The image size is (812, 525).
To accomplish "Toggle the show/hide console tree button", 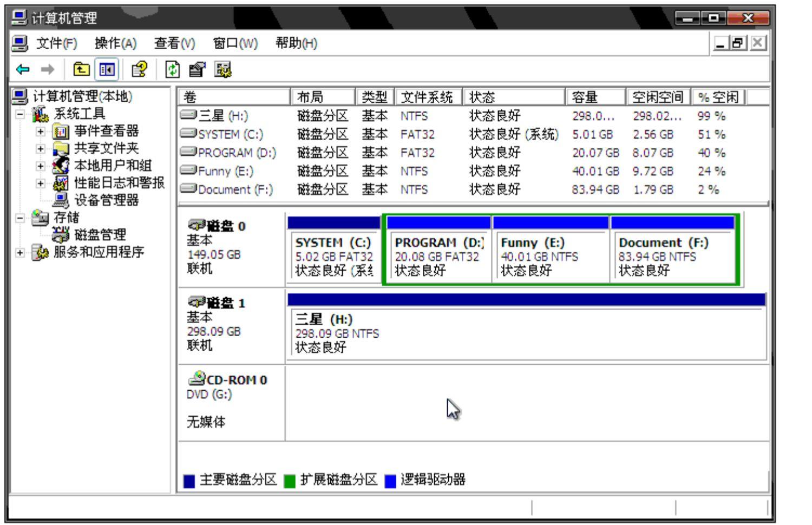I will click(106, 69).
